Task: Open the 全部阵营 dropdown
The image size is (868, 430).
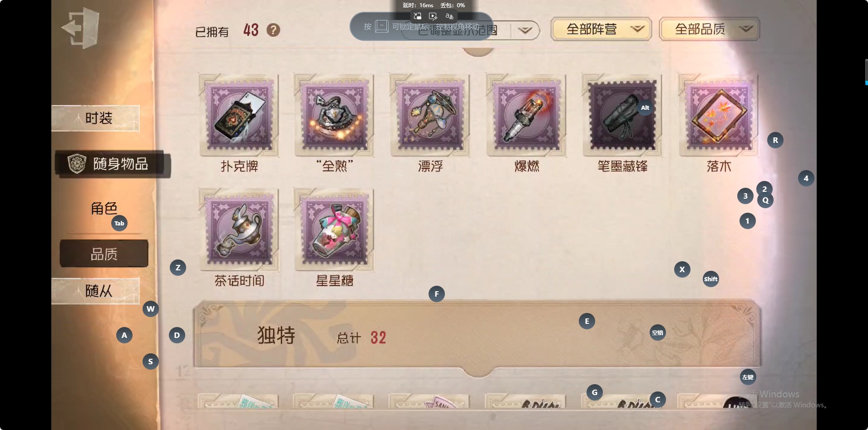Action: [601, 29]
